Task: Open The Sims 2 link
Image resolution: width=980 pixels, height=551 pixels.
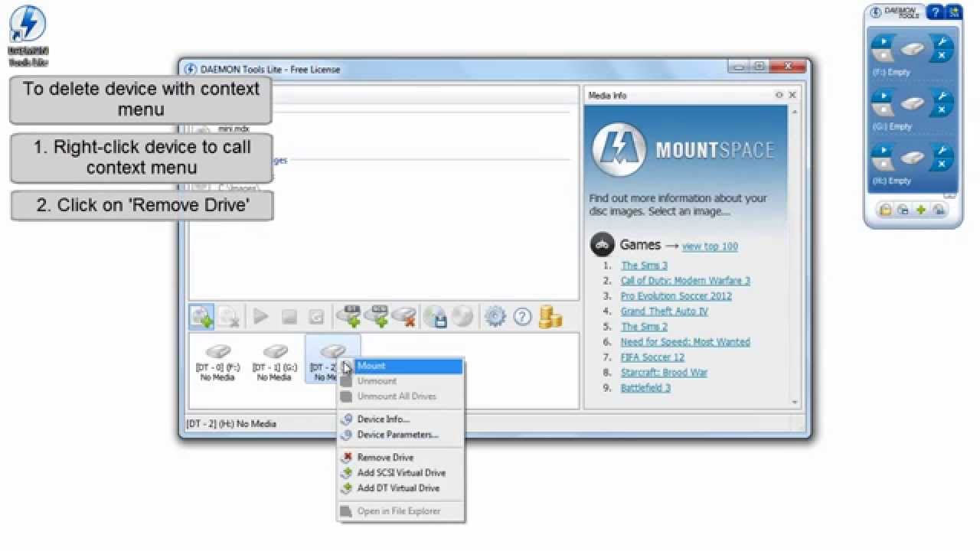Action: (x=644, y=327)
